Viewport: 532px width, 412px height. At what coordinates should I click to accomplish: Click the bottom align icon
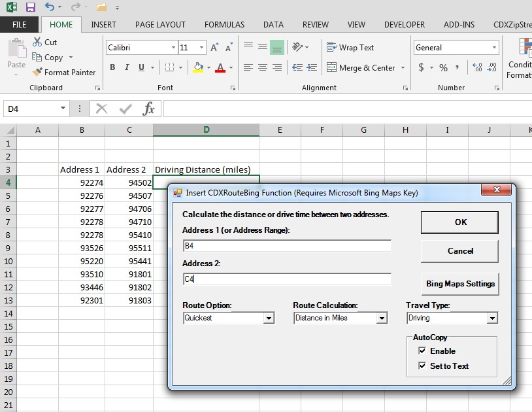[x=277, y=47]
